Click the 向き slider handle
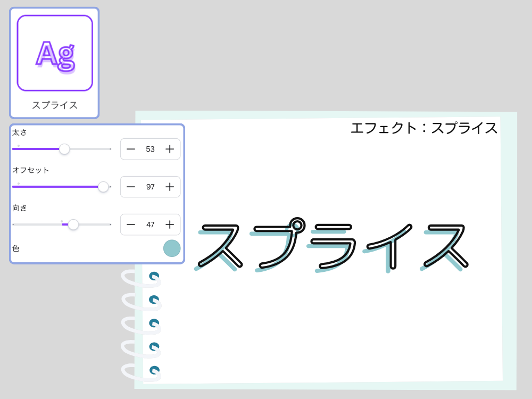532x399 pixels. pos(73,225)
